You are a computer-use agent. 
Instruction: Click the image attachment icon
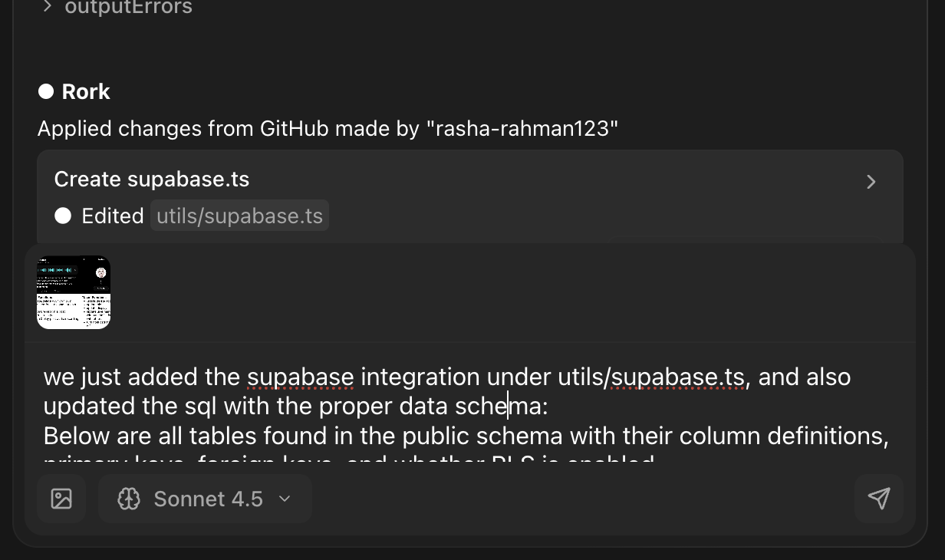click(x=61, y=498)
